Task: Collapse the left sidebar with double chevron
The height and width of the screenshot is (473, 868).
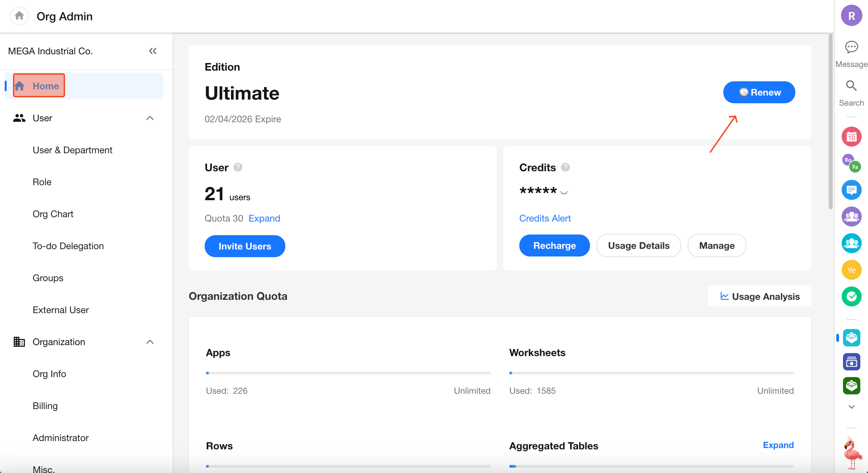Action: pos(153,51)
